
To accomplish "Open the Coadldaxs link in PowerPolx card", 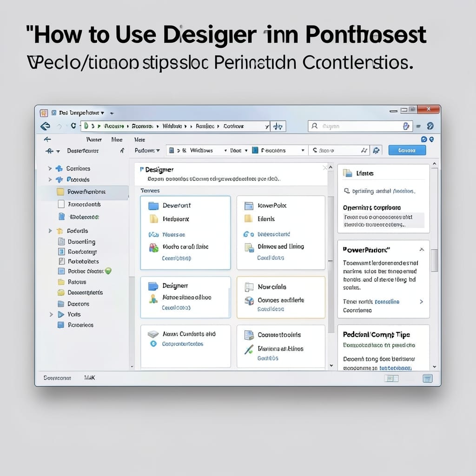I will (271, 258).
